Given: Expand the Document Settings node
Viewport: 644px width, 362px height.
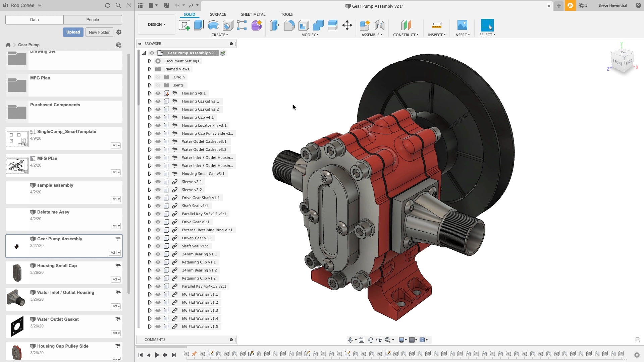Looking at the screenshot, I should point(150,61).
